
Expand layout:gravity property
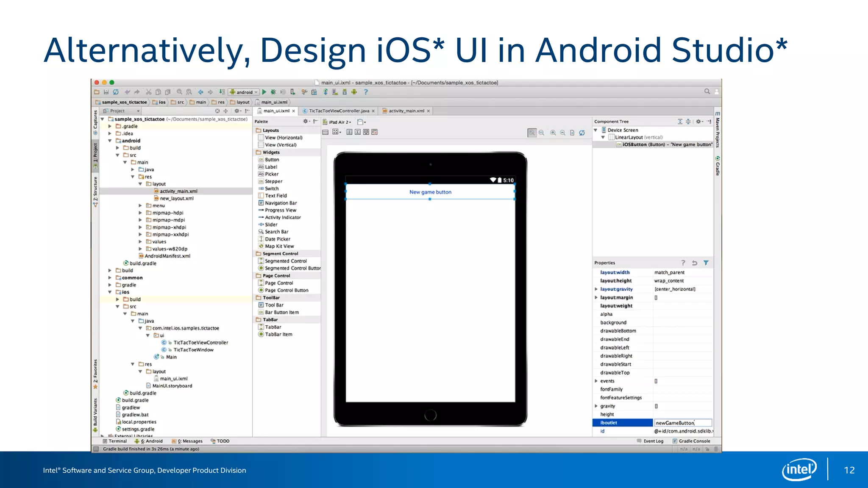click(x=596, y=289)
